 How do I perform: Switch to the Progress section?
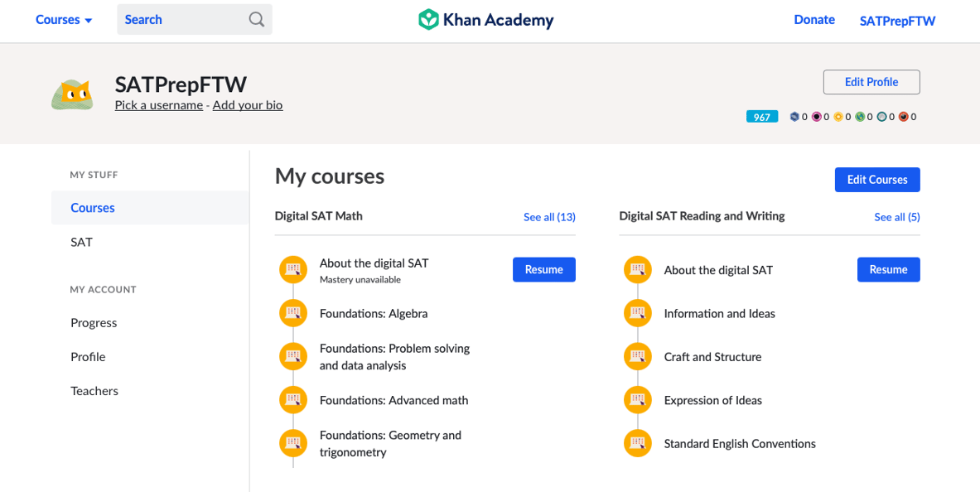(94, 322)
